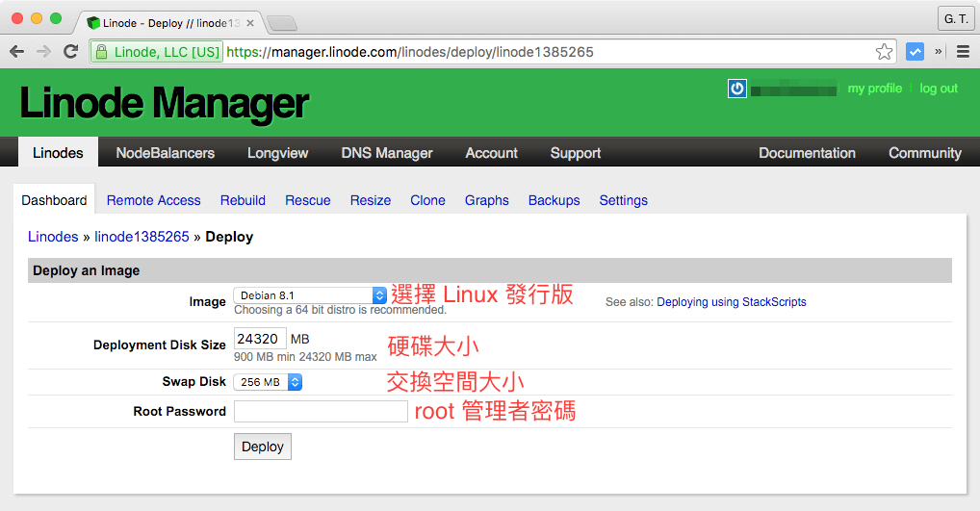
Task: Open Deploying using StackScripts link
Action: click(732, 302)
